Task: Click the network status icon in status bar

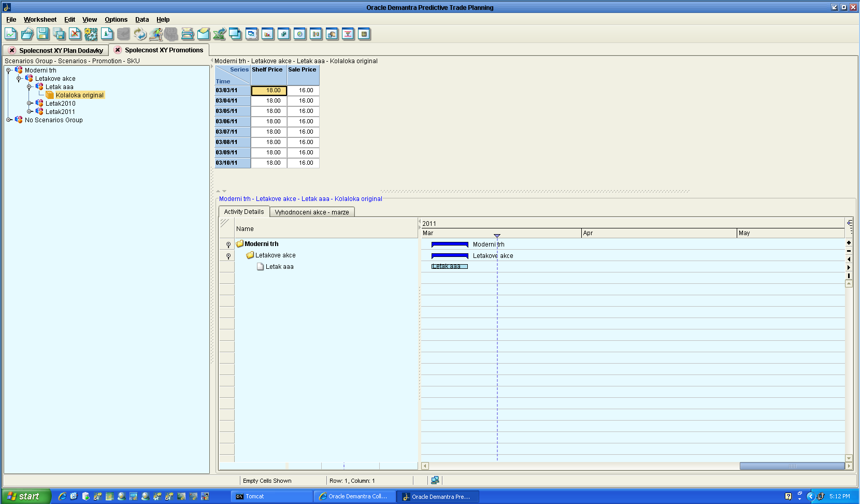Action: coord(435,481)
